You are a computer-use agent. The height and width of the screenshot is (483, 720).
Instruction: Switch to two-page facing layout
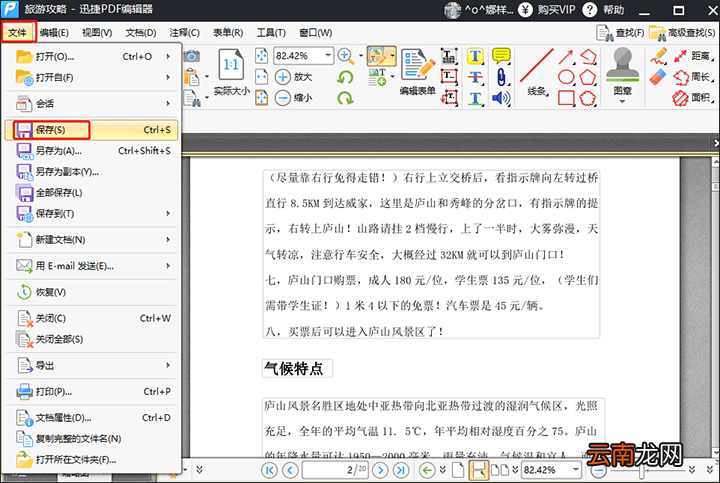point(500,470)
